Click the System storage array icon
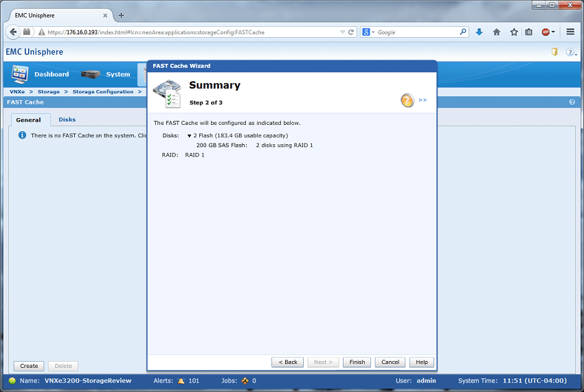Screen dimensions: 584x392 tap(91, 74)
